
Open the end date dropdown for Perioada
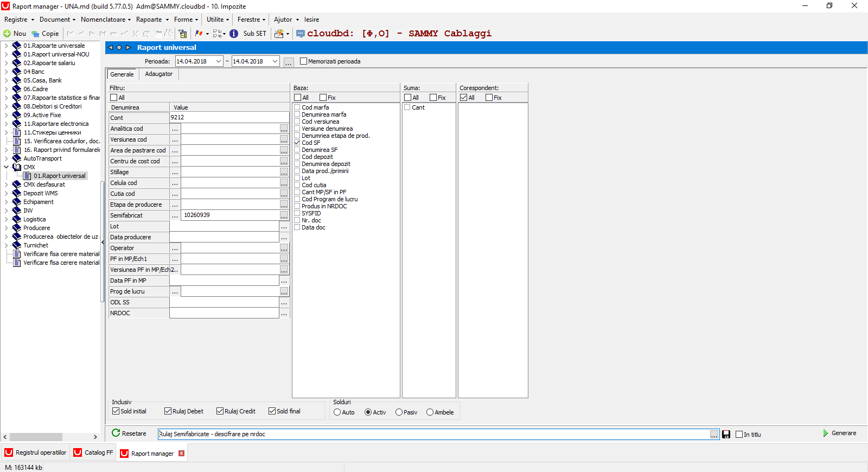click(275, 61)
